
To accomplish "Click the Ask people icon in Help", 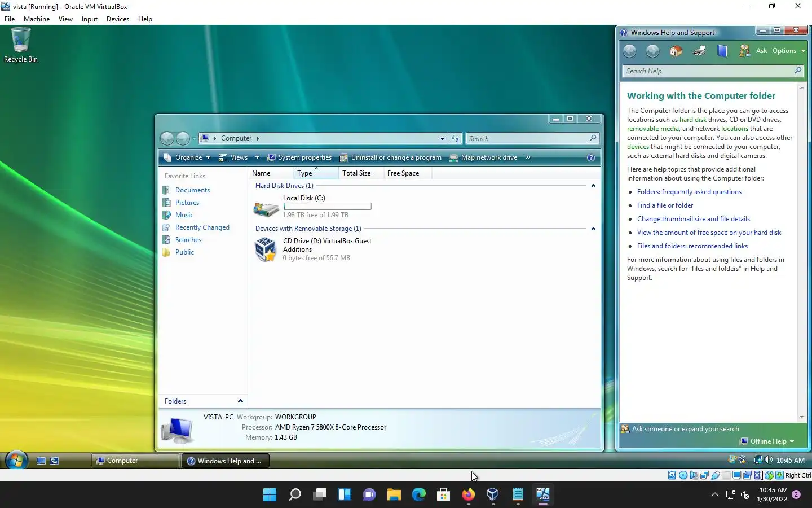I will point(744,51).
